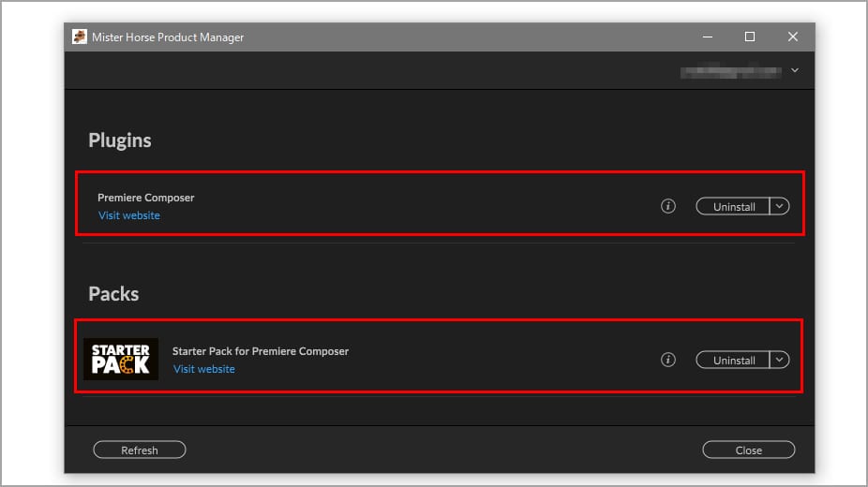The height and width of the screenshot is (487, 868).
Task: Expand dropdown arrow beside Premiere Composer Uninstall
Action: click(780, 206)
